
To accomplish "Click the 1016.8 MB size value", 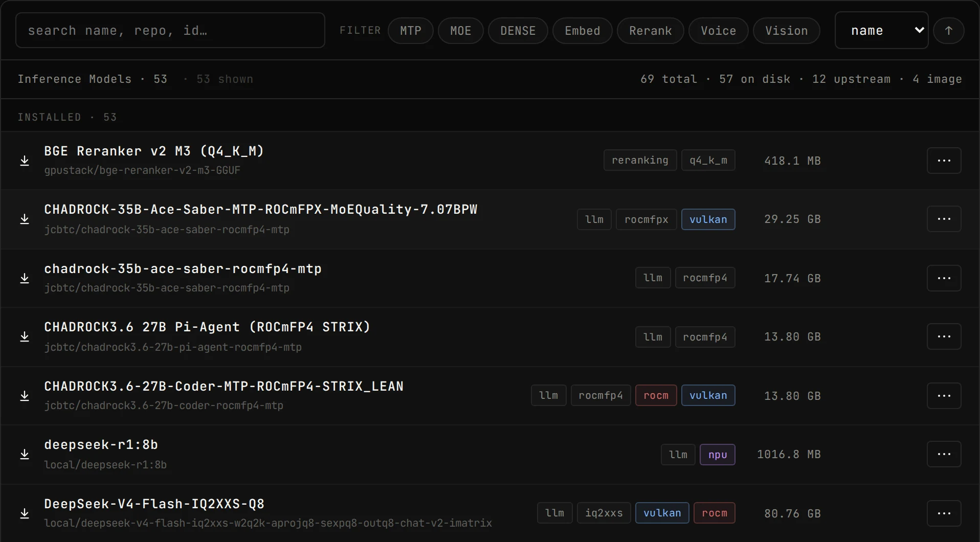I will pyautogui.click(x=789, y=455).
